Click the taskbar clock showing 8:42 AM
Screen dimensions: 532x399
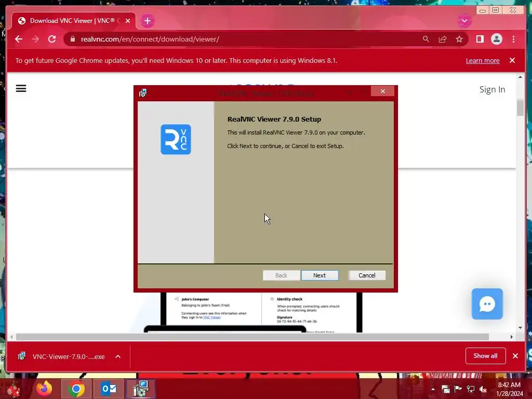(x=509, y=389)
